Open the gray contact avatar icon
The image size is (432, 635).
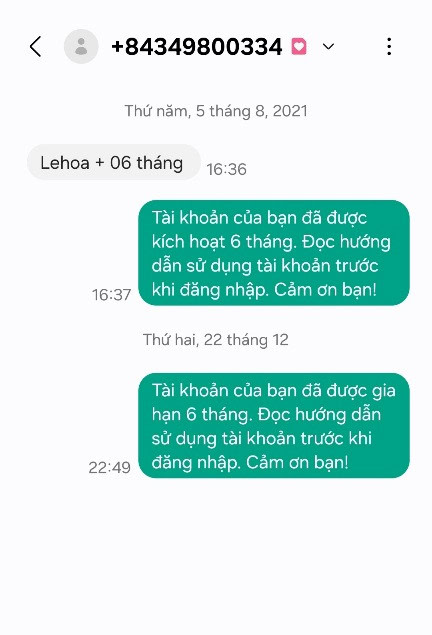coord(81,47)
